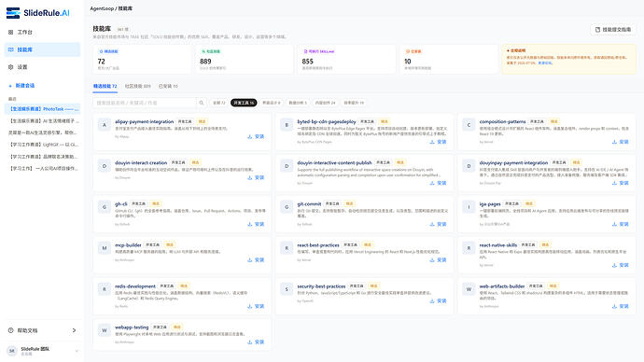Click the 社区技能 stat card showing 889
644x362 pixels.
[244, 60]
